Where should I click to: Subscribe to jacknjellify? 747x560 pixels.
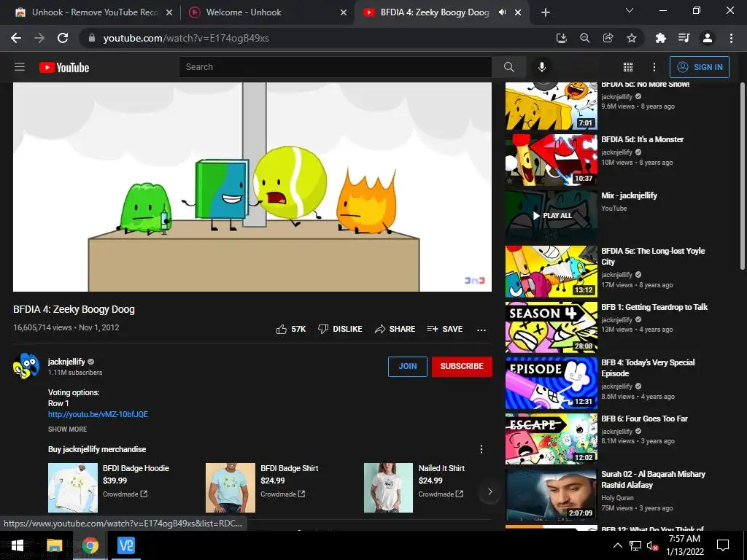click(x=462, y=366)
